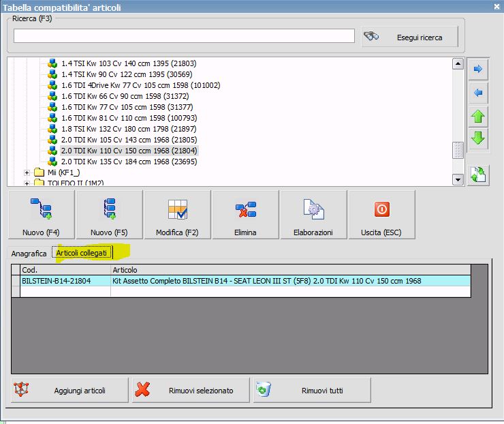Run search with Esegui ricerca
Image resolution: width=504 pixels, height=424 pixels.
[x=410, y=37]
